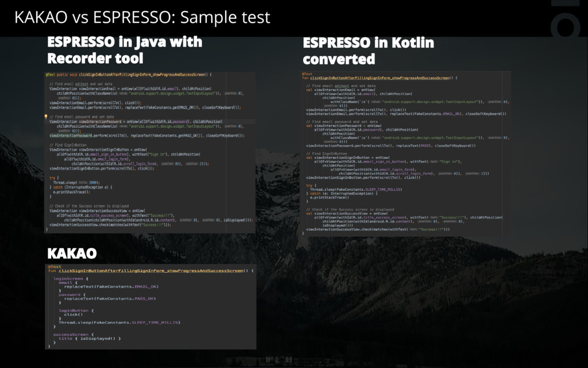Click "@Test public void" line in Java snippet
This screenshot has height=368, width=588.
click(x=129, y=74)
